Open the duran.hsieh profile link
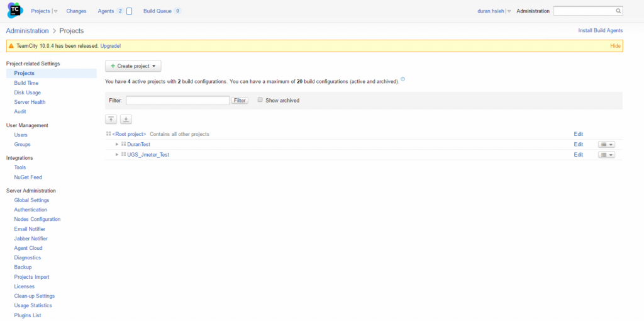Screen dimensions: 644x321 [491, 11]
